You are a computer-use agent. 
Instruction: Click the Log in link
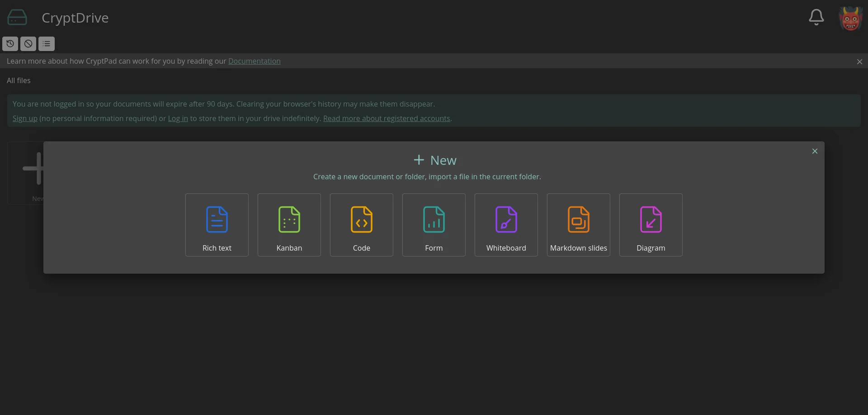pos(178,118)
